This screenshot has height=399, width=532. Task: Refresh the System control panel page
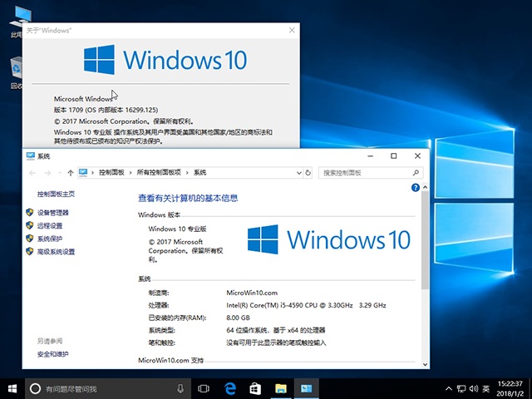[308, 173]
